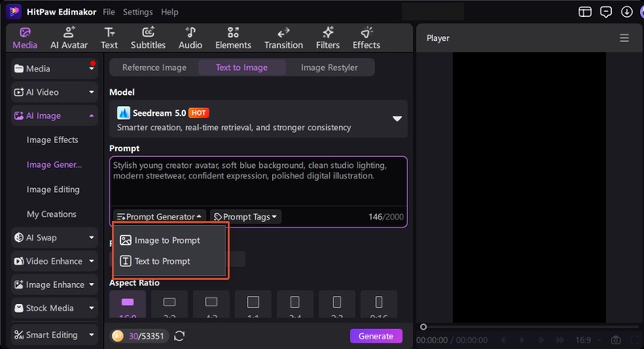Click the HitPaw Edimakor logo
Image resolution: width=644 pixels, height=349 pixels.
(14, 11)
